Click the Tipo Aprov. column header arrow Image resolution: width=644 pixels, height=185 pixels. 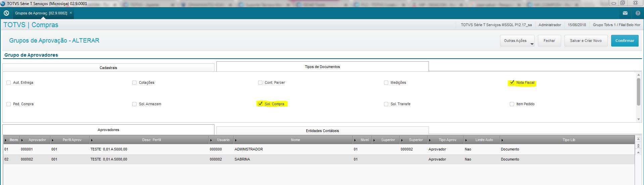click(430, 140)
